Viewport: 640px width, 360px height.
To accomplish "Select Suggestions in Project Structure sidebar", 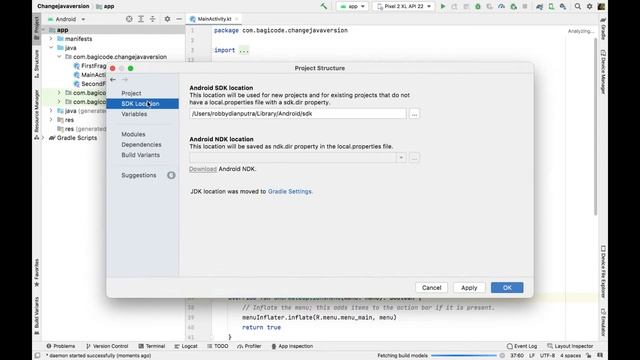I will 139,175.
